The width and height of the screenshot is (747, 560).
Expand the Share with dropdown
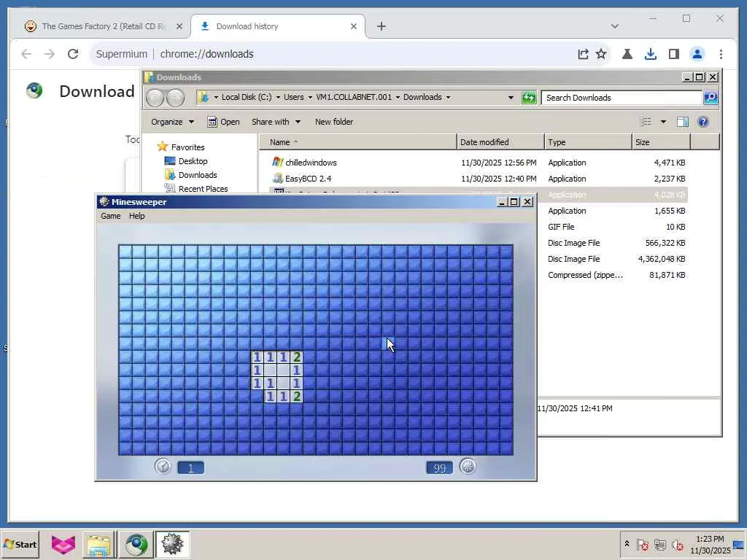pos(276,122)
